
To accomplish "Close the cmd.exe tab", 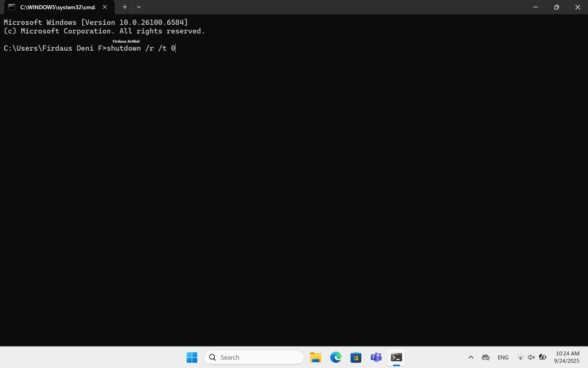I will point(105,7).
